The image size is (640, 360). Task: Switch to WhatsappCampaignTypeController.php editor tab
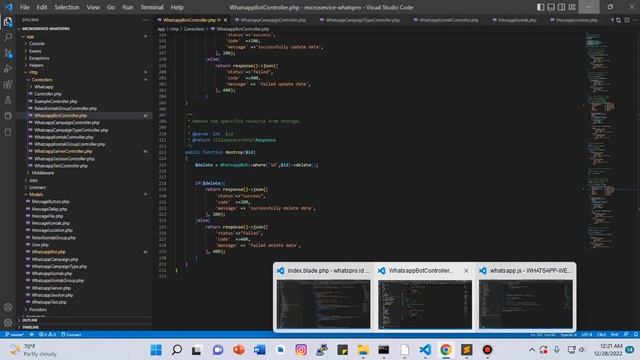(362, 20)
